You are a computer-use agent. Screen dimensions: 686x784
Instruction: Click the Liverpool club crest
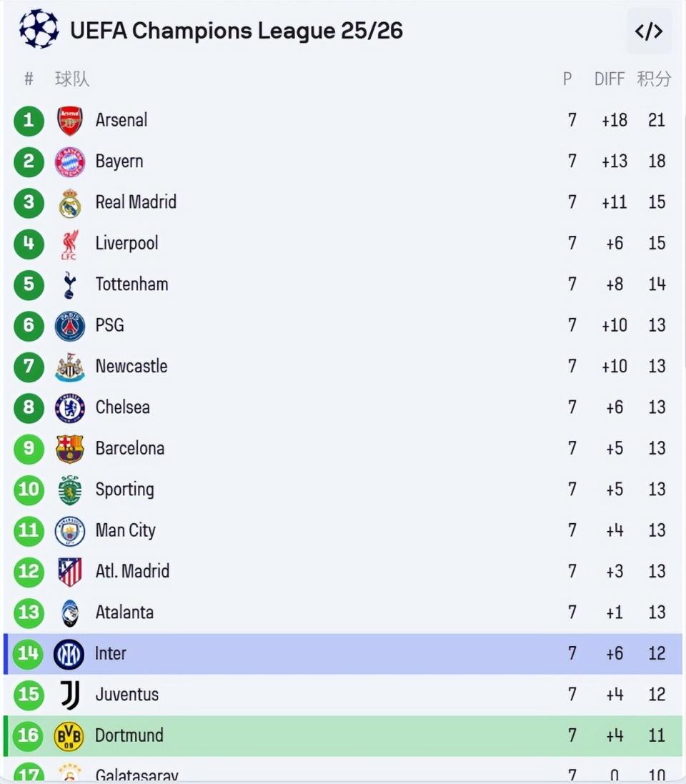70,244
